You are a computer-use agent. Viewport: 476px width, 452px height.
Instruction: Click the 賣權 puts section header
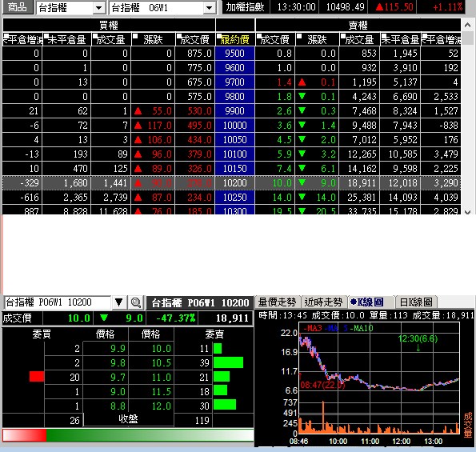[358, 25]
